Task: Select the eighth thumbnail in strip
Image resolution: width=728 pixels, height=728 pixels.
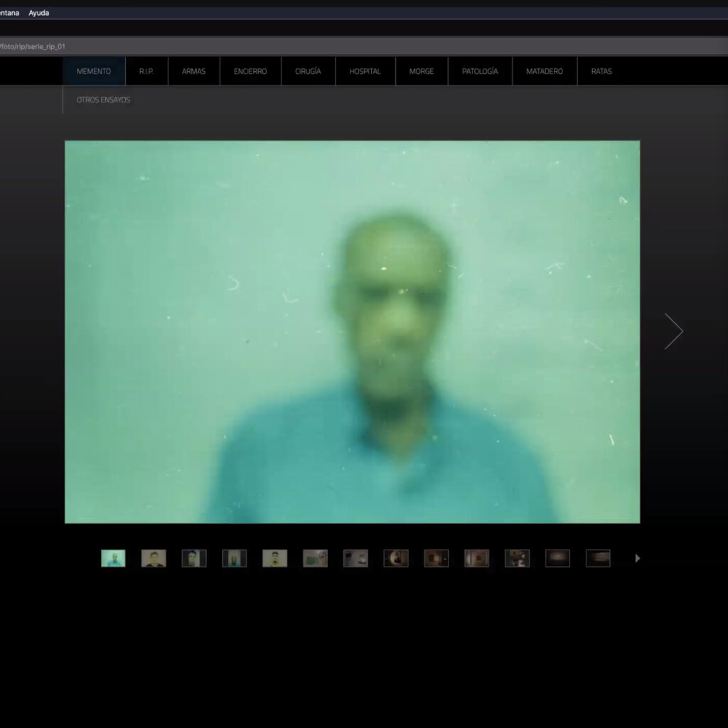Action: click(396, 558)
